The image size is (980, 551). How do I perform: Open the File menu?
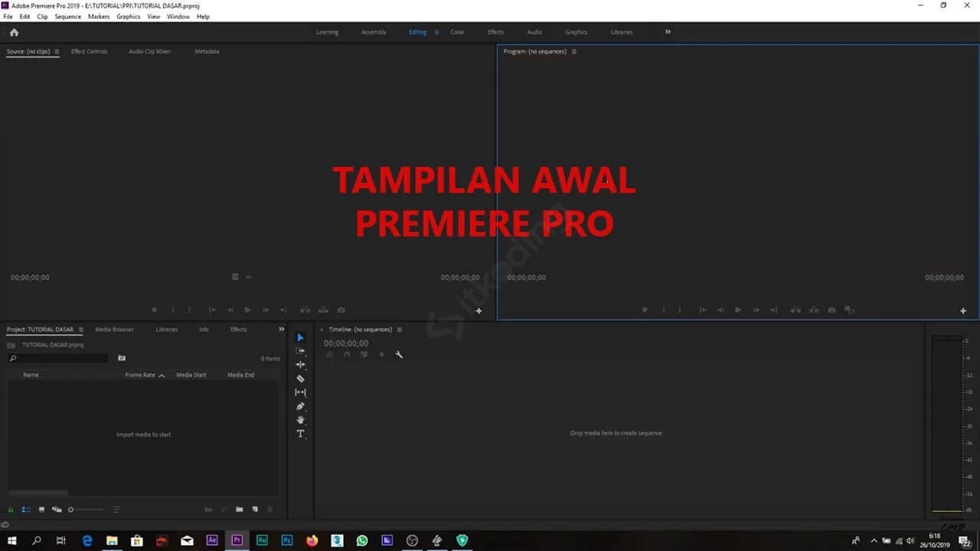tap(8, 16)
